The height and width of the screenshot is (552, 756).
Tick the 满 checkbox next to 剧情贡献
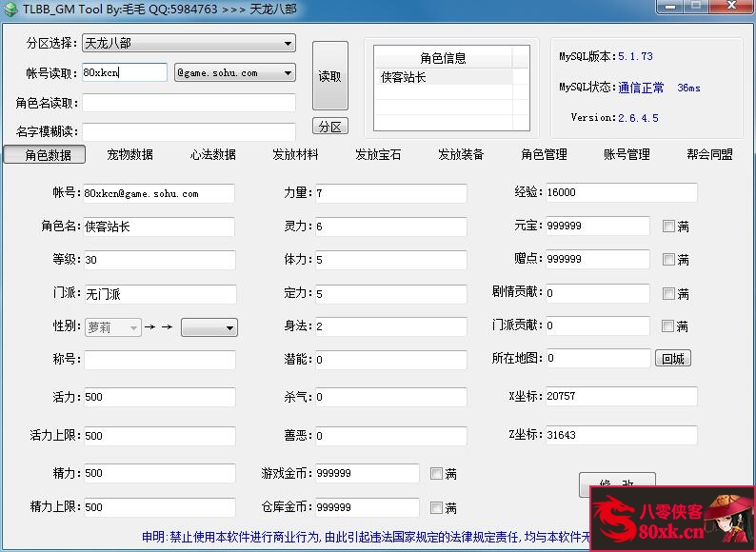tap(668, 293)
